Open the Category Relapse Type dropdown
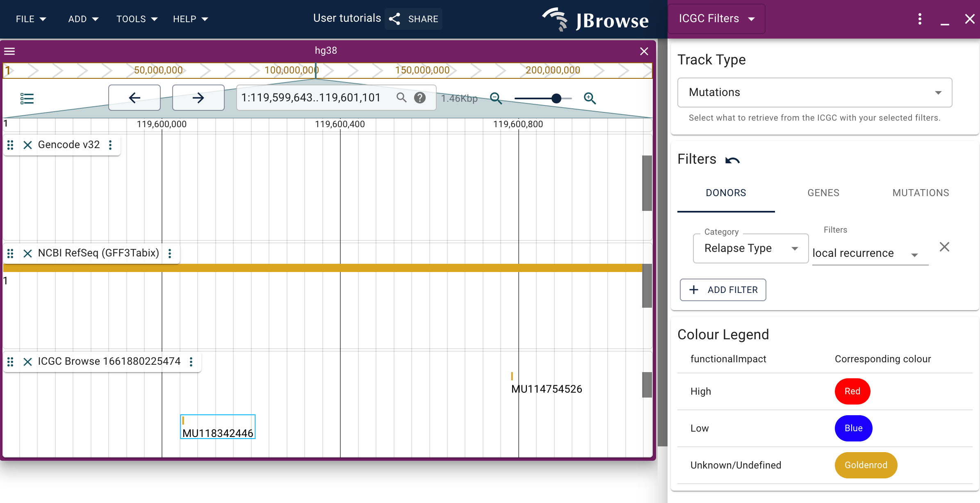Viewport: 980px width, 503px height. pyautogui.click(x=750, y=248)
